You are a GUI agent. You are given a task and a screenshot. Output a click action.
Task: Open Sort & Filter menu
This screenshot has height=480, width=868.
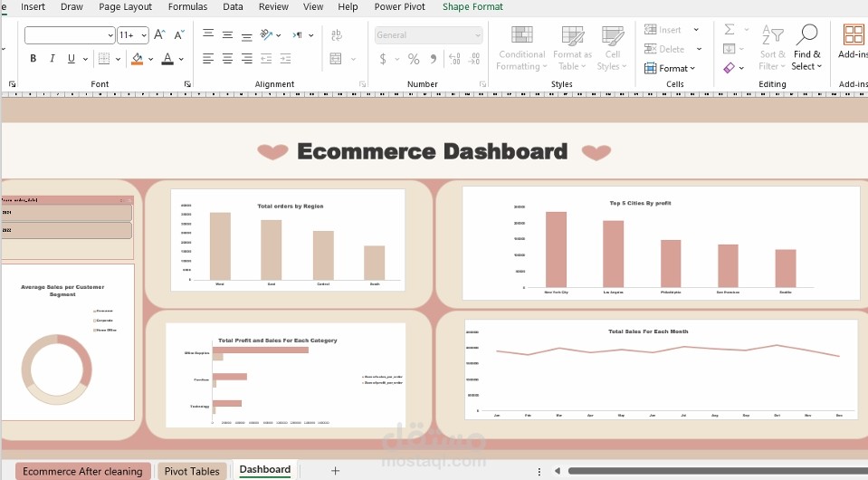[772, 48]
